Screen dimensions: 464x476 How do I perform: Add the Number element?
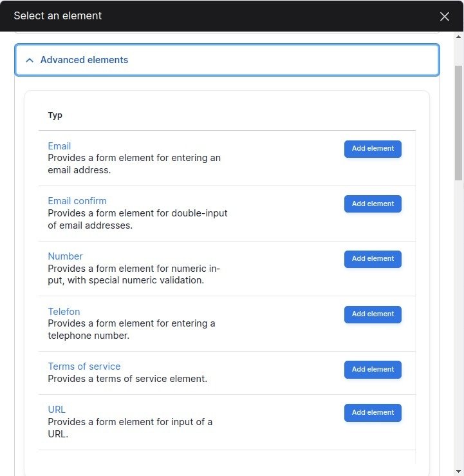click(x=373, y=259)
